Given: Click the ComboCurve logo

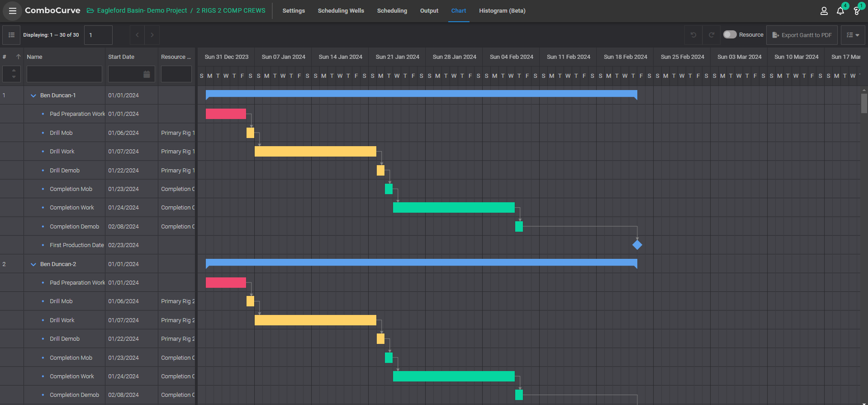Looking at the screenshot, I should (x=52, y=10).
